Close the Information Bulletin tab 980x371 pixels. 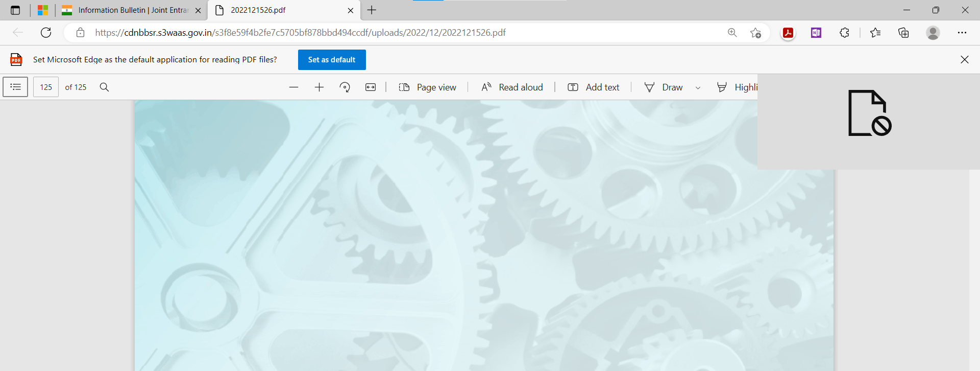click(x=198, y=10)
